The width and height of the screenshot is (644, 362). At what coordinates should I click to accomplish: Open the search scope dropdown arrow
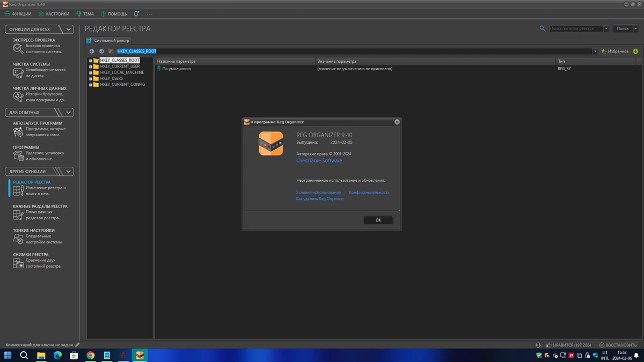(x=606, y=28)
